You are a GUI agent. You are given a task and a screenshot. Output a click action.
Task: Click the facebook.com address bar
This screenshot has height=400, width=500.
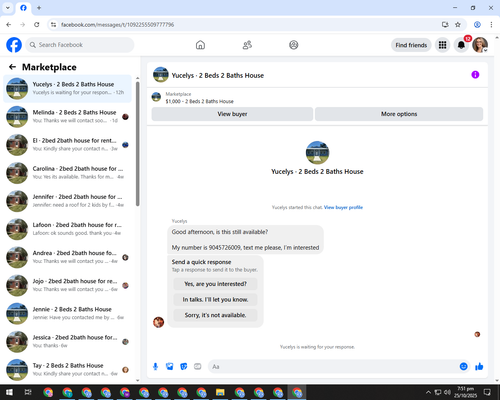coord(247,25)
